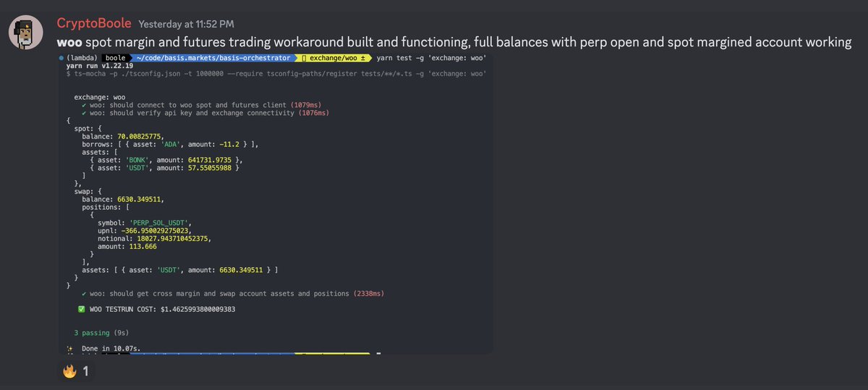Click the swap 'balance: 6630.349511' line
The height and width of the screenshot is (390, 868).
pos(123,199)
